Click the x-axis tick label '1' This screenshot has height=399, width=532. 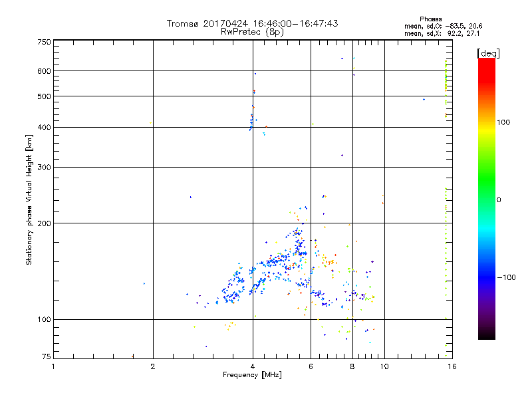pyautogui.click(x=53, y=366)
